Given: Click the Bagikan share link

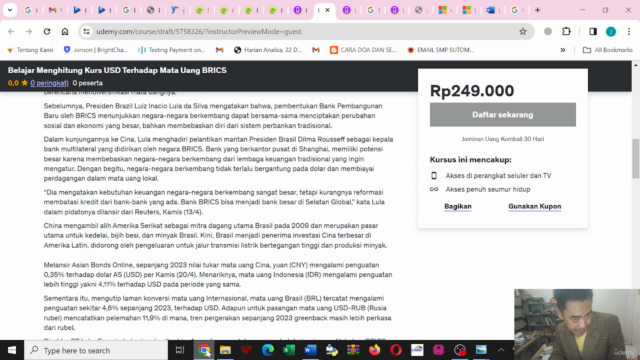Looking at the screenshot, I should (x=458, y=207).
